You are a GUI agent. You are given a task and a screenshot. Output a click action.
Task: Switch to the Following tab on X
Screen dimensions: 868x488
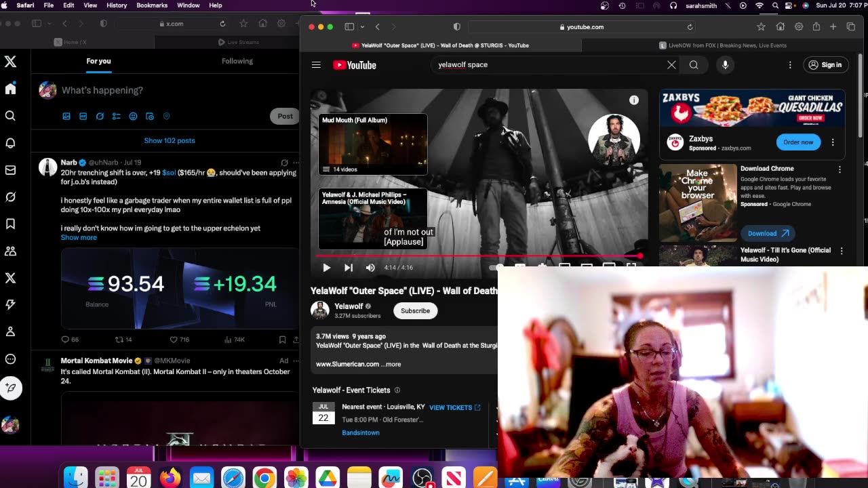(x=237, y=61)
